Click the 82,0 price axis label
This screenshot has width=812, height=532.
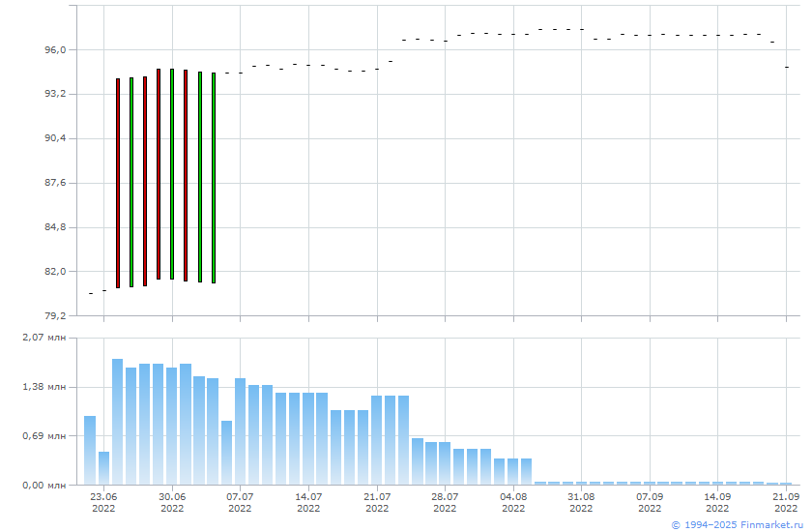(x=55, y=272)
